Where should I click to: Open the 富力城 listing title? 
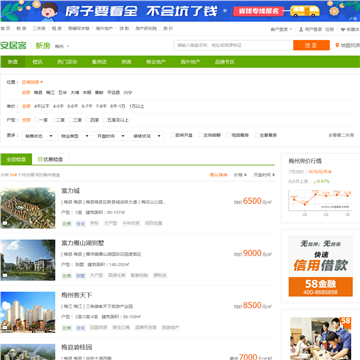pos(71,191)
